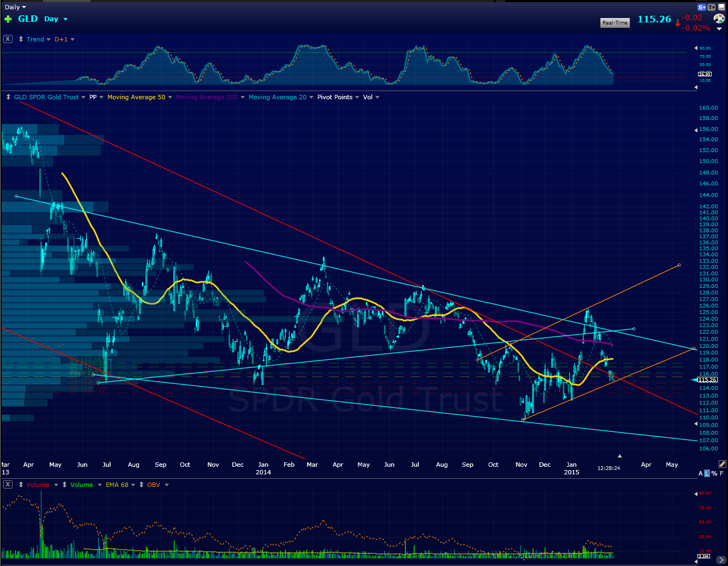Open the gray T dropdown icon

coord(711,7)
